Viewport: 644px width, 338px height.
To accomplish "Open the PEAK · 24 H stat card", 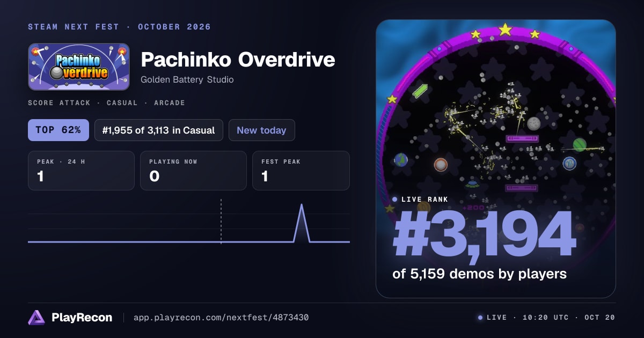I will pos(81,171).
